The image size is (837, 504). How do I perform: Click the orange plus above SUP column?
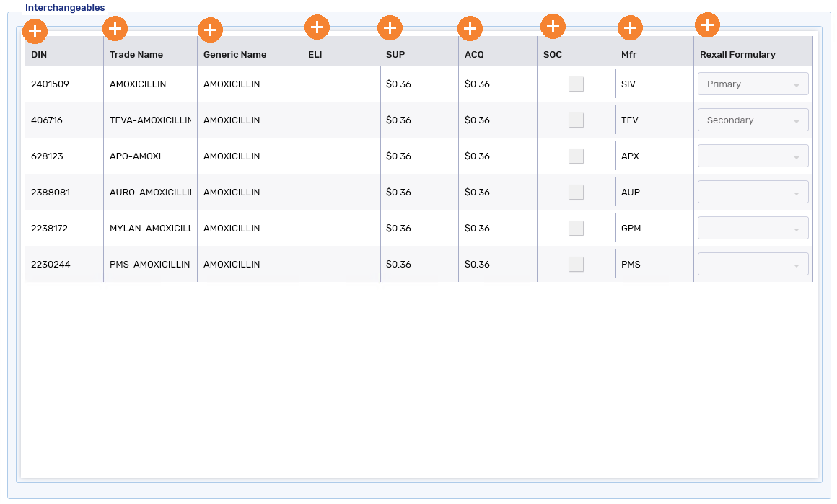pyautogui.click(x=390, y=28)
